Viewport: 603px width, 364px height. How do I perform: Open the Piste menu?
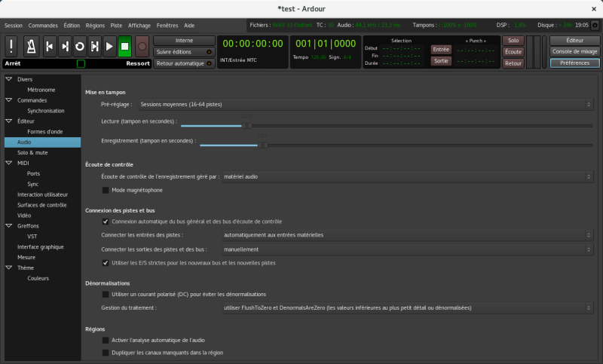pos(116,26)
